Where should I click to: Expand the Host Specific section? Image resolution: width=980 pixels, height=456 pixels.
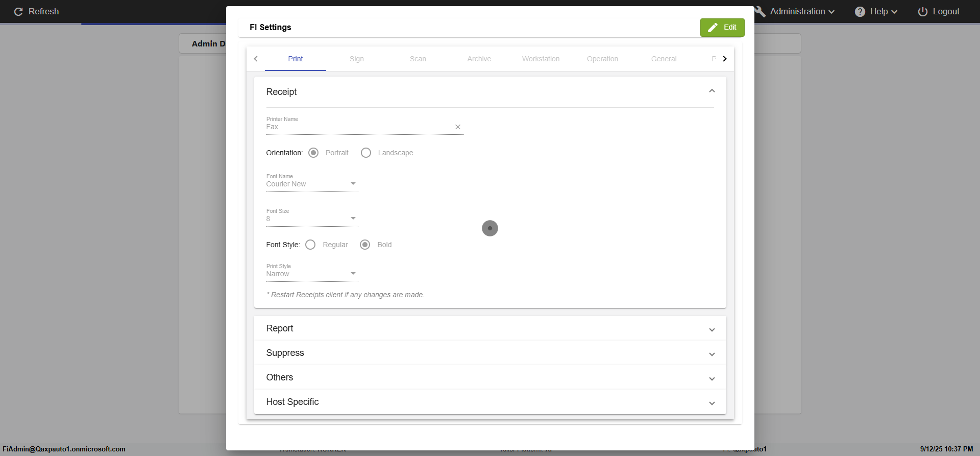(490, 402)
